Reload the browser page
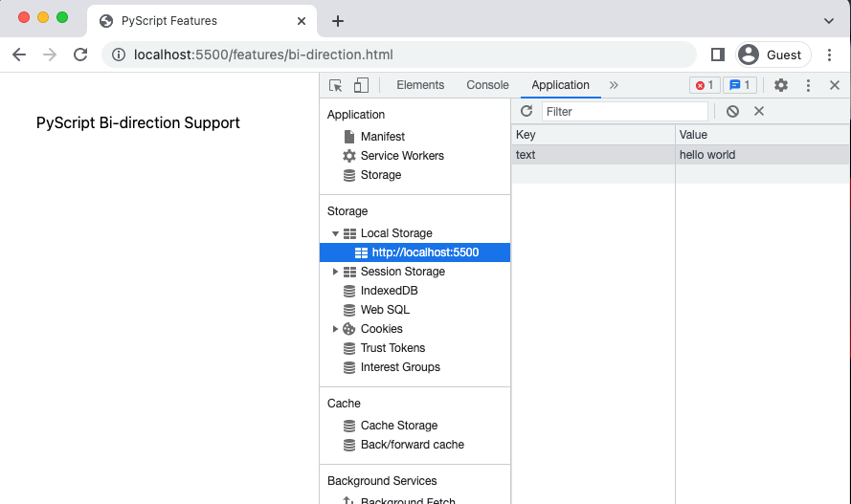 click(80, 55)
